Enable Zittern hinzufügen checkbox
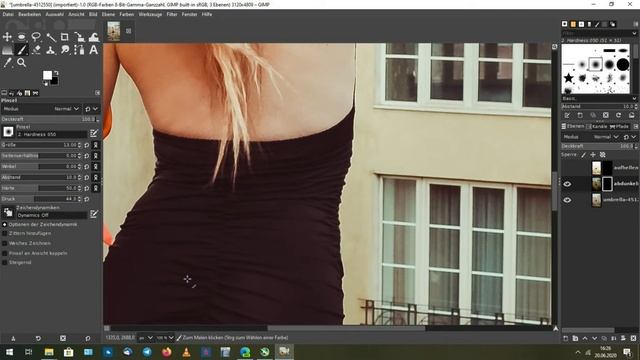 click(4, 233)
